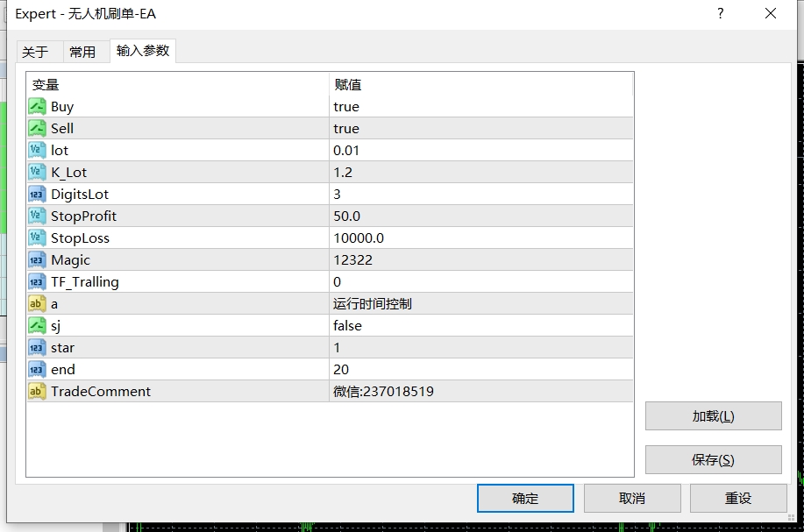
Task: Toggle the sj value false
Action: (347, 325)
